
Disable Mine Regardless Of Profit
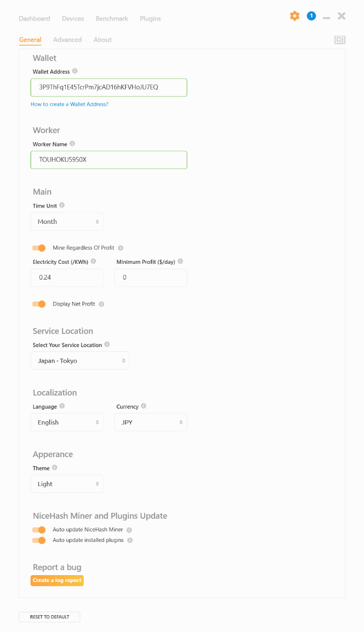39,248
